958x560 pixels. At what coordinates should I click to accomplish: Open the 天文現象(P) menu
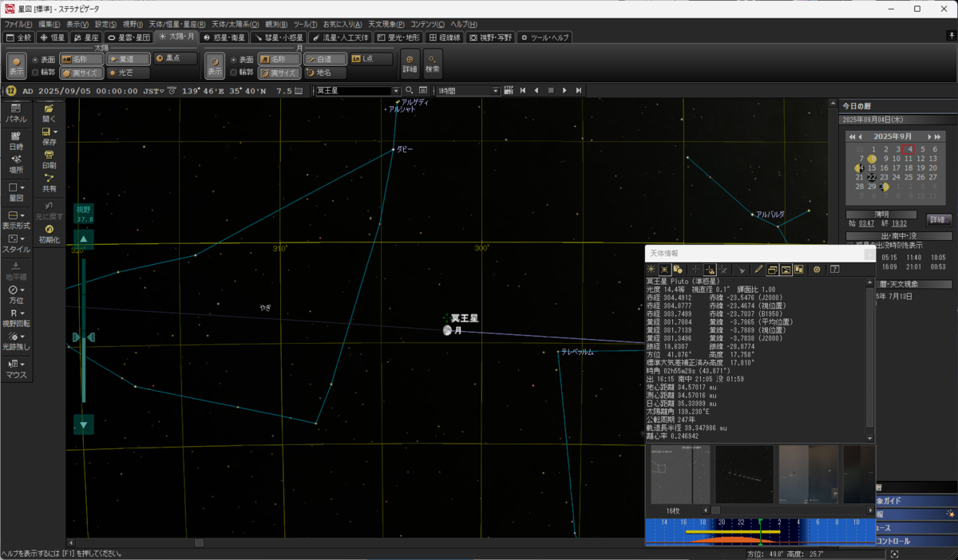(x=386, y=25)
